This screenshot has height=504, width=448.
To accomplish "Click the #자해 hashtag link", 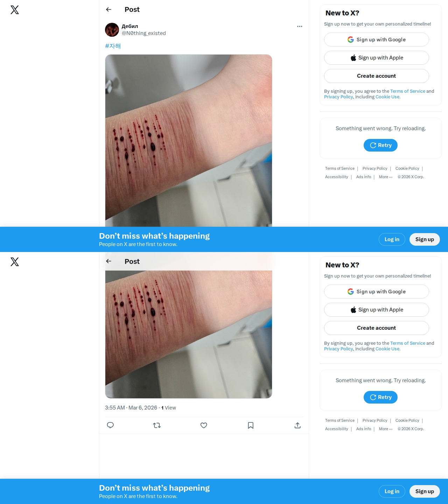I will (x=113, y=46).
